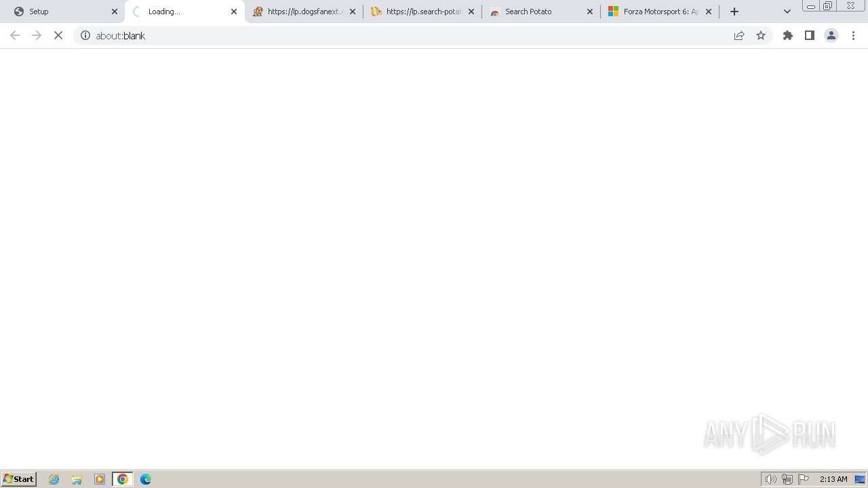Launch Windows Media Player from taskbar
This screenshot has width=868, height=488.
tap(100, 479)
